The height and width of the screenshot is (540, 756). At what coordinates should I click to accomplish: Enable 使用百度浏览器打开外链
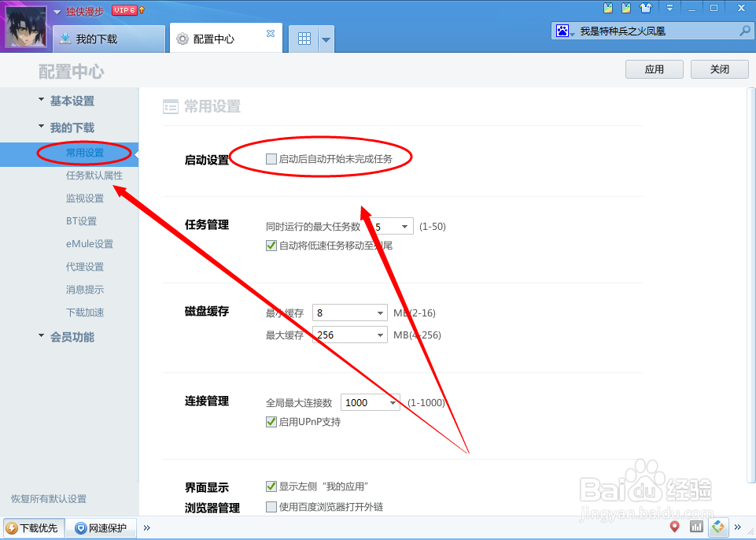[271, 507]
